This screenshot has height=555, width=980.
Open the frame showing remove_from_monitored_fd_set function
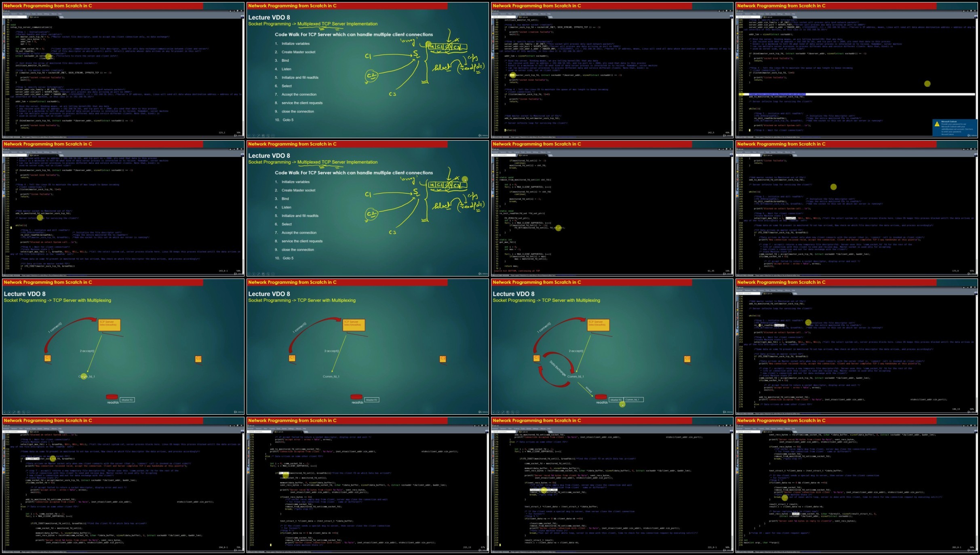612,208
